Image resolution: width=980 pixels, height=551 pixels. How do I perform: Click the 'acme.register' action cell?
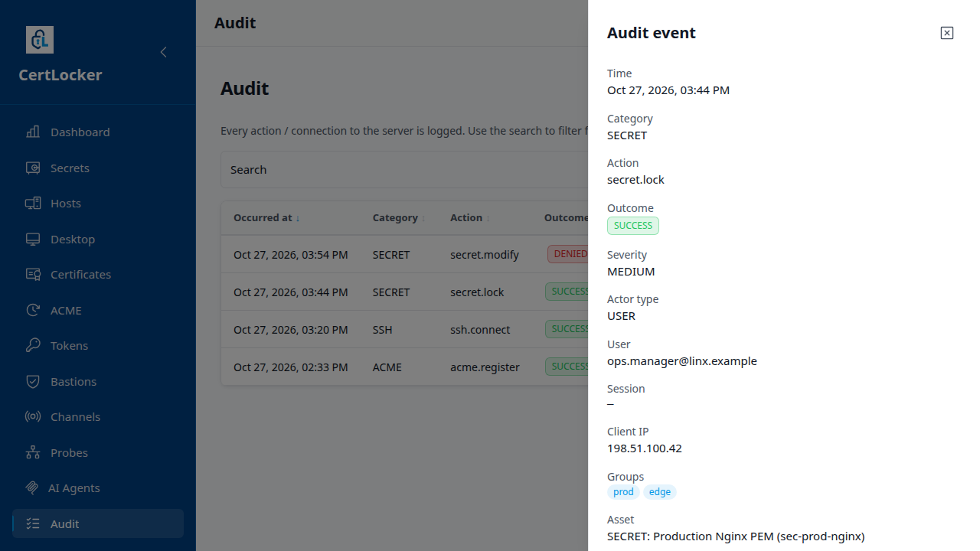point(485,367)
